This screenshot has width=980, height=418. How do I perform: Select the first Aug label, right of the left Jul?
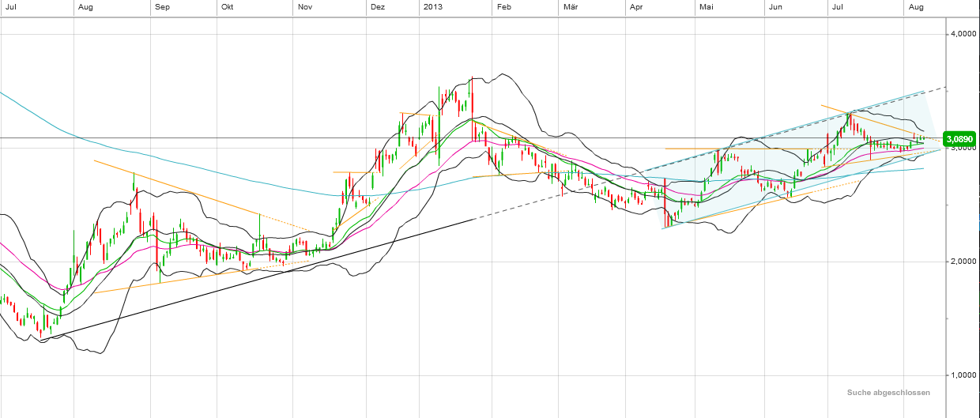pos(86,6)
